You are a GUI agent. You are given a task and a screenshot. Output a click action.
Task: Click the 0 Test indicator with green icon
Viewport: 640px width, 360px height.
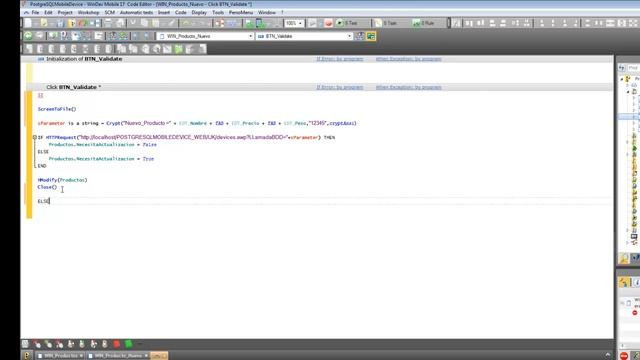347,23
